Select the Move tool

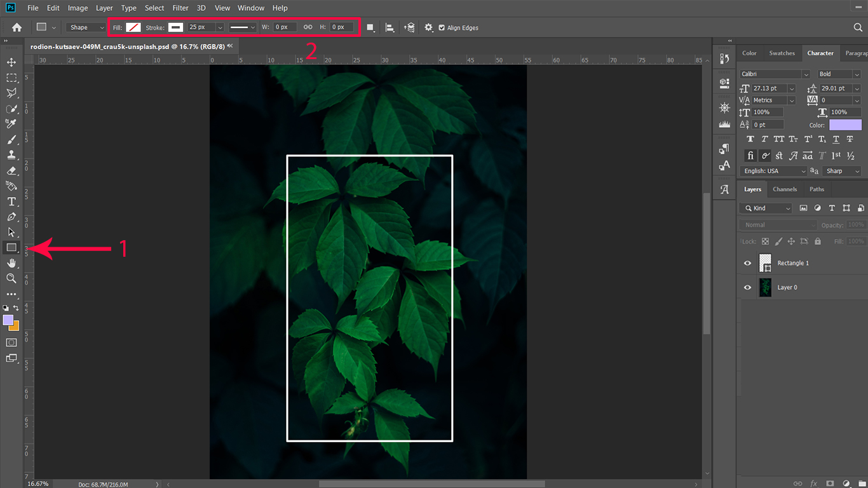pos(11,62)
